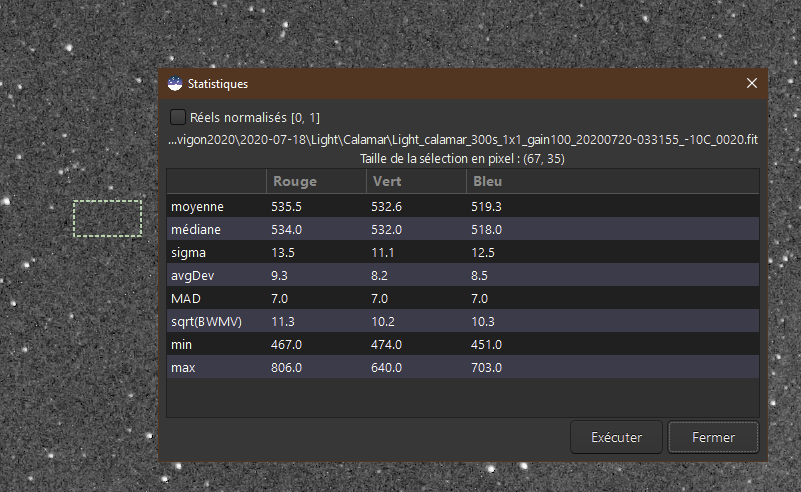Select the max row label
The width and height of the screenshot is (801, 492).
[x=183, y=367]
